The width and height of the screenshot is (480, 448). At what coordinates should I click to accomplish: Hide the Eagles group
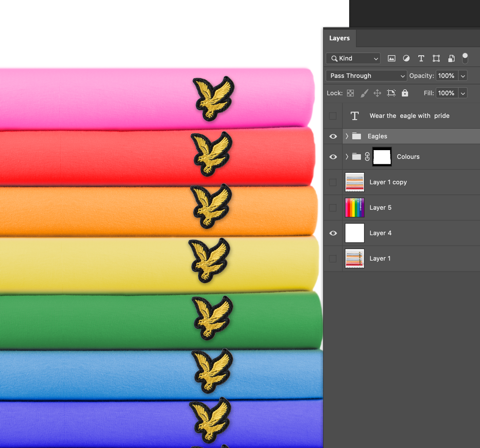(x=333, y=136)
